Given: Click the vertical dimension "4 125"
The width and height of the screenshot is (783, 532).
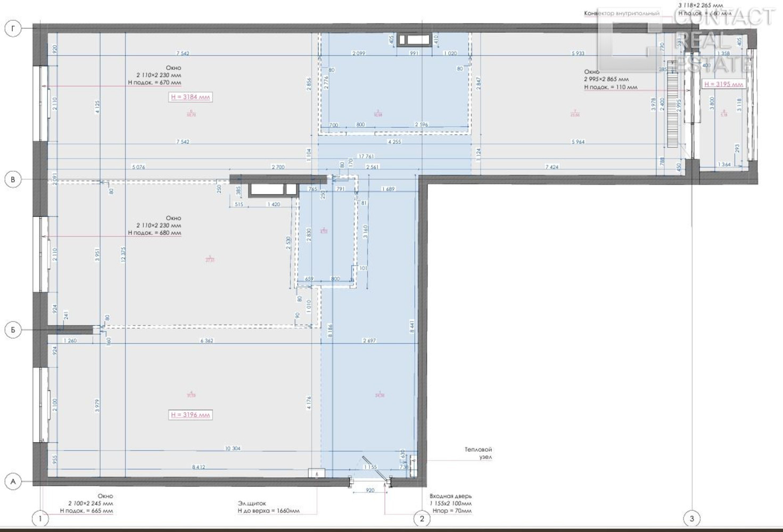Looking at the screenshot, I should pyautogui.click(x=97, y=107).
